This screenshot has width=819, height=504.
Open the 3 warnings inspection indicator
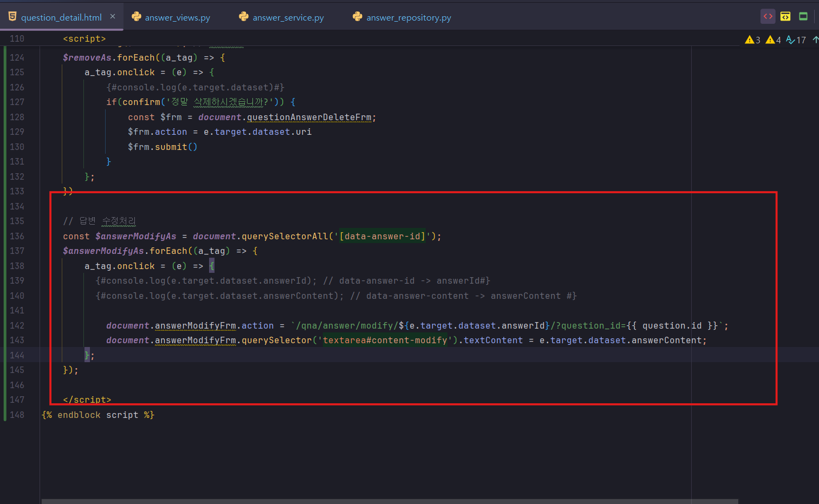point(753,40)
